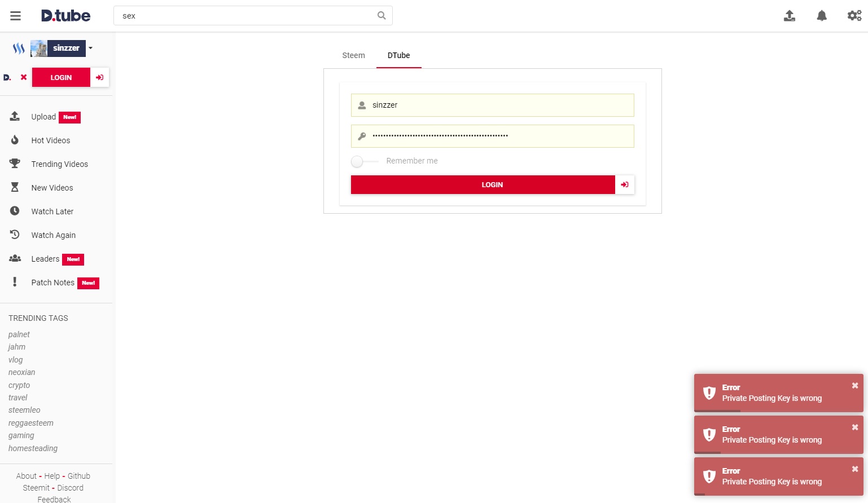
Task: Open the About link
Action: [27, 476]
